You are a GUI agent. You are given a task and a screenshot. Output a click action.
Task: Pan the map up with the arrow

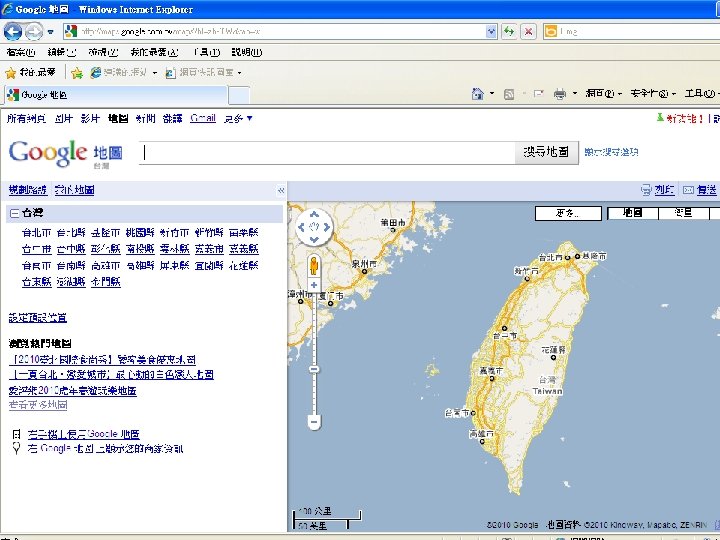pos(314,214)
